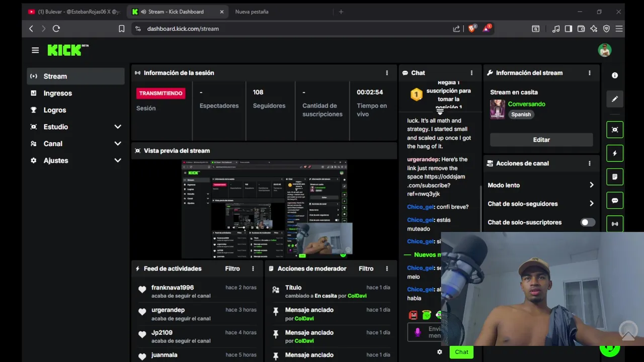Click the Spanish language tag
The width and height of the screenshot is (644, 362).
click(x=521, y=115)
